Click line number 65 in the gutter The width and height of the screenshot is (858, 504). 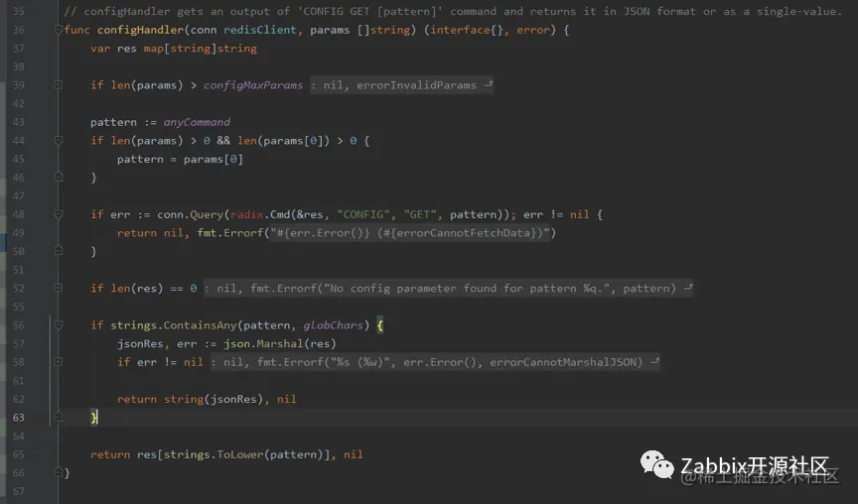click(x=19, y=454)
